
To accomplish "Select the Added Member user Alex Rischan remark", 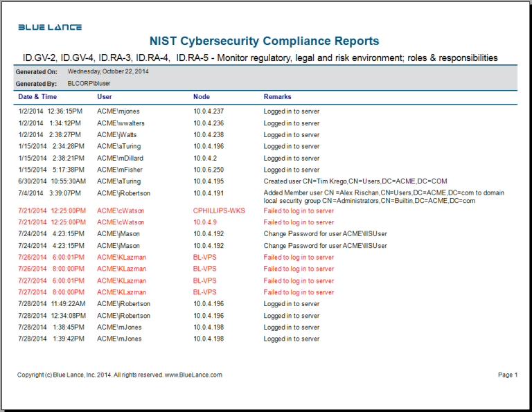I will pyautogui.click(x=384, y=197).
